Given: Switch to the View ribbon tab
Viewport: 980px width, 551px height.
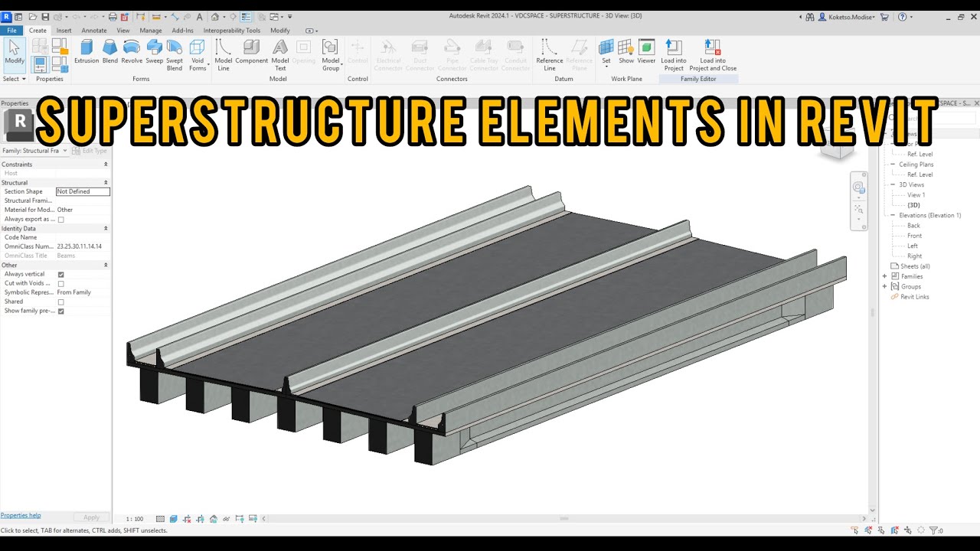Looking at the screenshot, I should 122,31.
